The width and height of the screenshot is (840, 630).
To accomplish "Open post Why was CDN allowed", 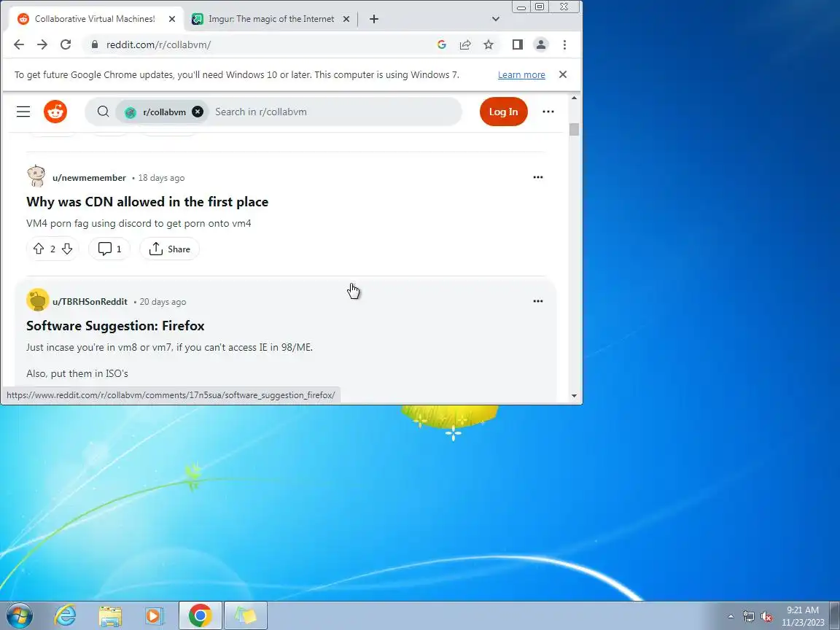I will pyautogui.click(x=147, y=202).
